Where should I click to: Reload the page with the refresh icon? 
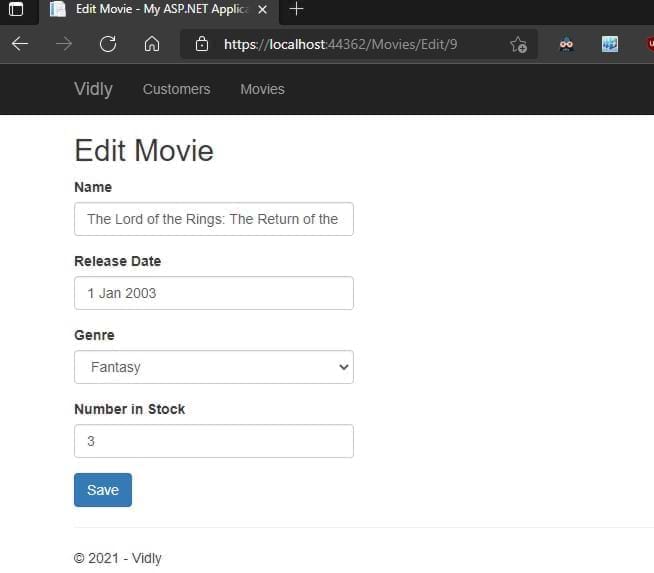point(108,44)
